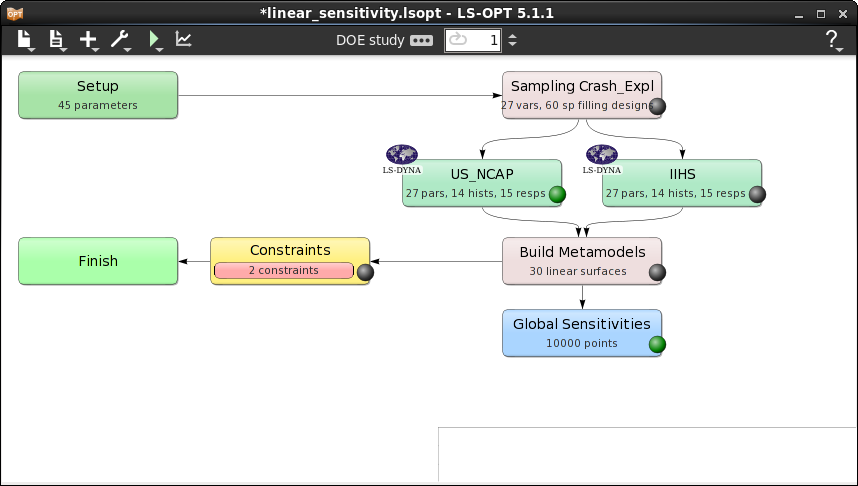Click the iteration loop icon in toolbar
The image size is (858, 486).
pos(457,39)
